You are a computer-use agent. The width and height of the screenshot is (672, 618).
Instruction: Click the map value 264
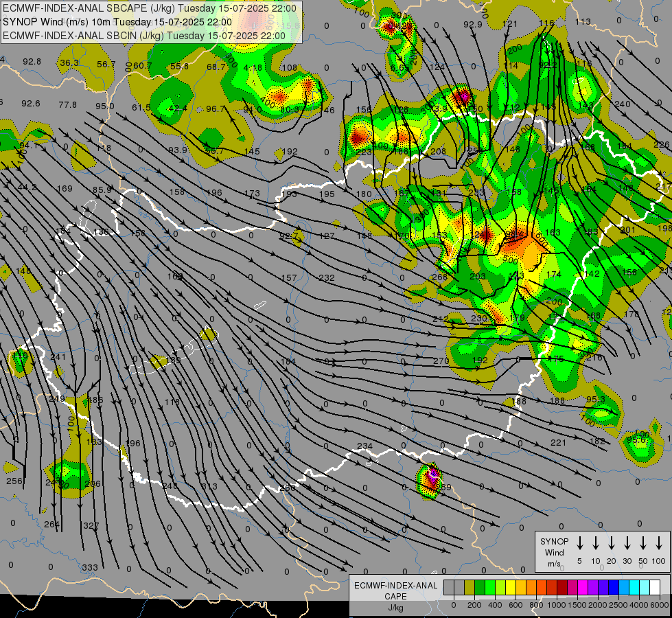52,524
